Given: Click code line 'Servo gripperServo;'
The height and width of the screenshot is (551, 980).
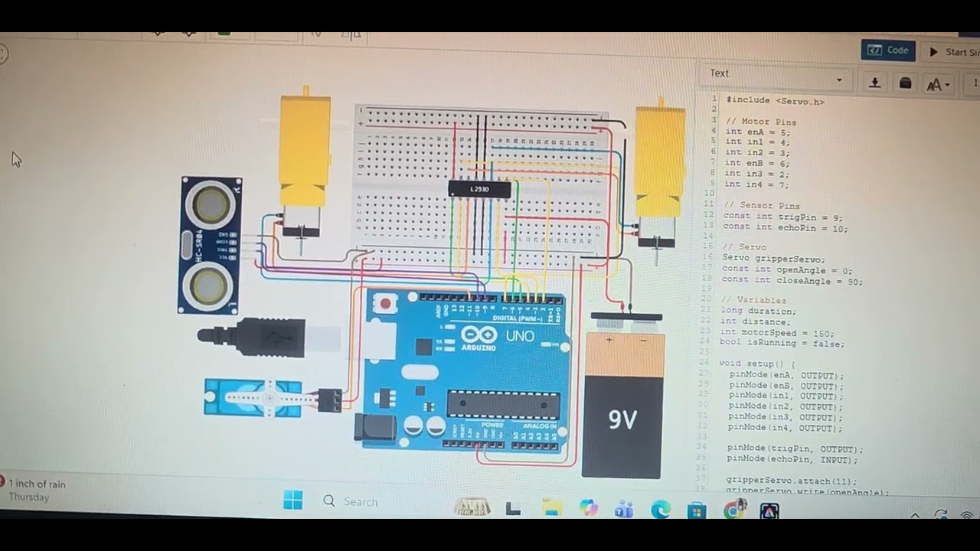Looking at the screenshot, I should click(x=773, y=259).
